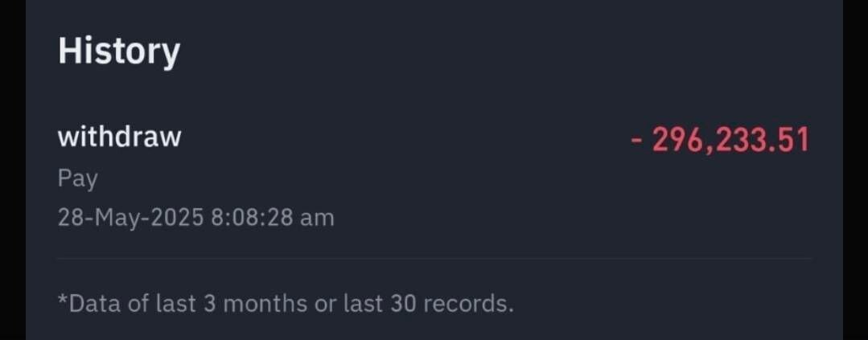Click the footnote about data of last records
Viewport: 868px width, 340px height.
(285, 304)
